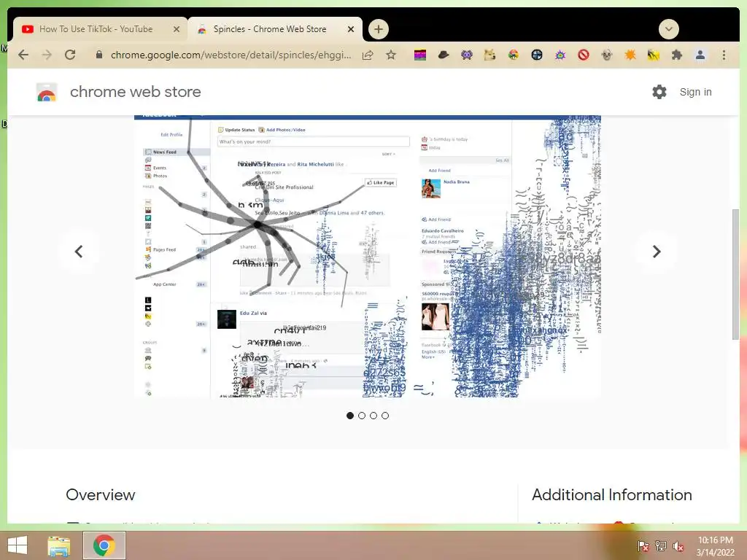Show the previous screenshot

(x=79, y=252)
